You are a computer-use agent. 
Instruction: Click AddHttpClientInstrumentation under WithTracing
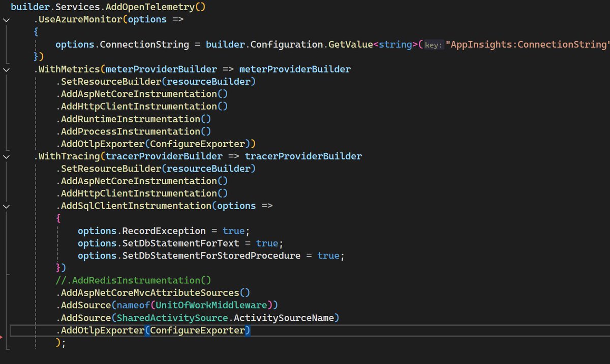tap(139, 193)
